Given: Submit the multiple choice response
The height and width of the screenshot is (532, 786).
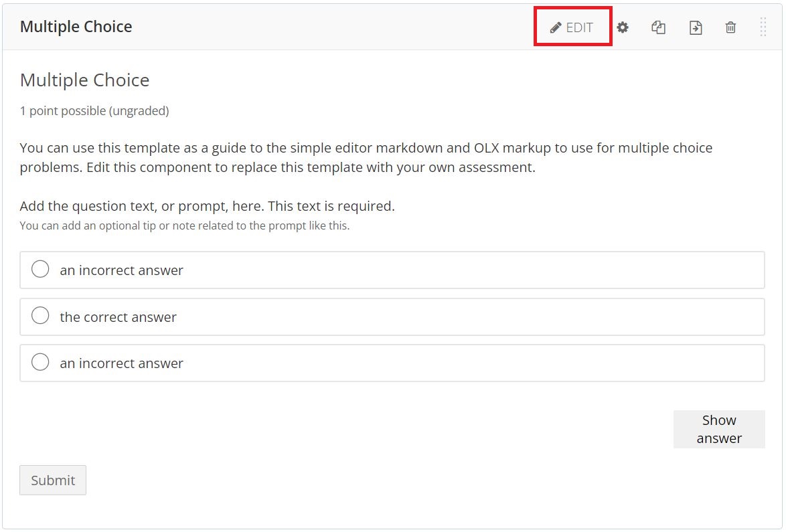Looking at the screenshot, I should tap(53, 480).
